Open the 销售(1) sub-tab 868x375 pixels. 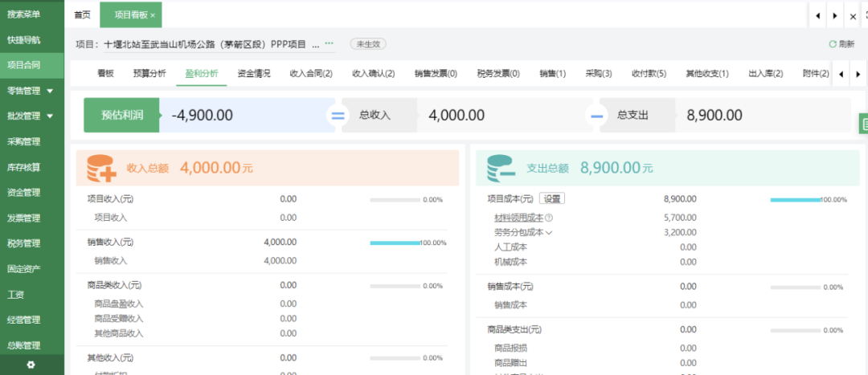tap(553, 74)
